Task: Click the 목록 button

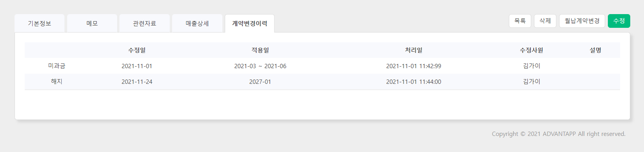Action: (520, 21)
